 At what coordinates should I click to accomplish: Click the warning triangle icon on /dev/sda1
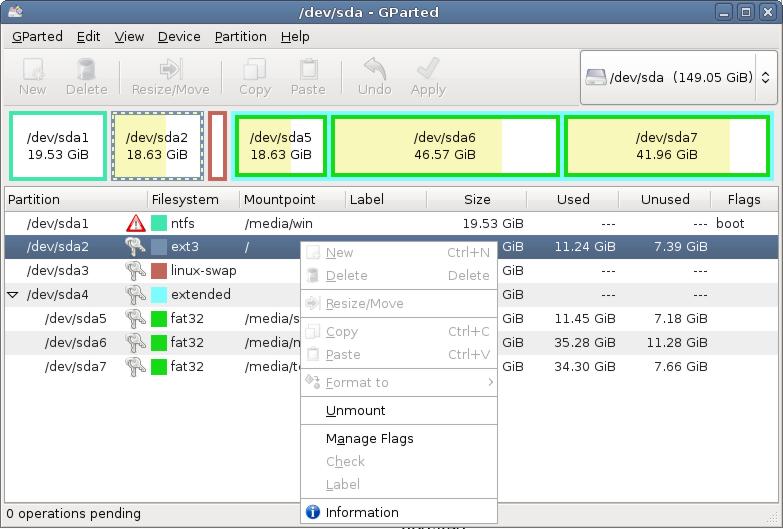tap(136, 223)
